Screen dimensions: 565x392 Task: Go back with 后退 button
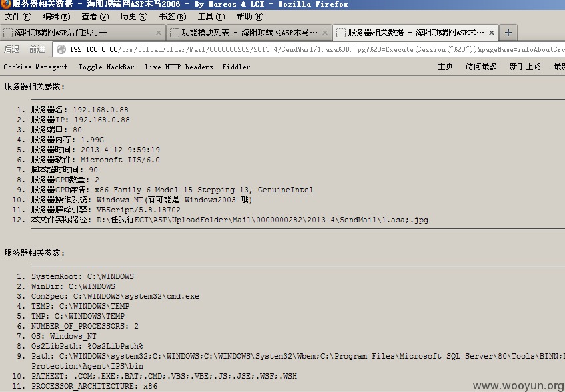(x=12, y=49)
